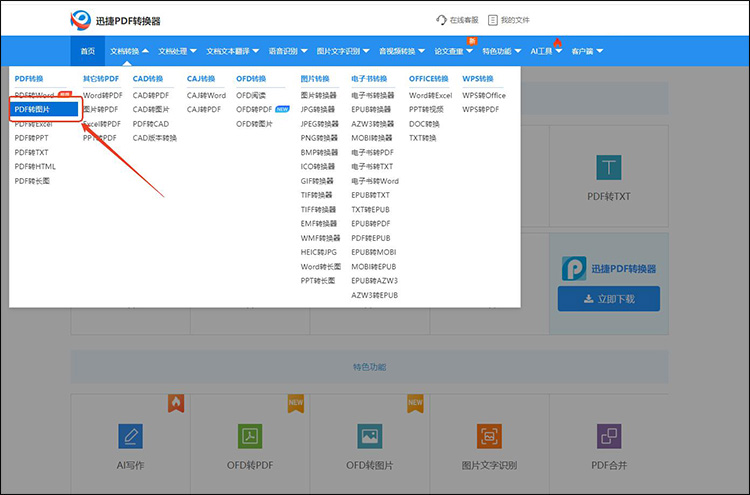Image resolution: width=750 pixels, height=495 pixels.
Task: Choose MOBI转EPUB menu entry
Action: tap(374, 266)
